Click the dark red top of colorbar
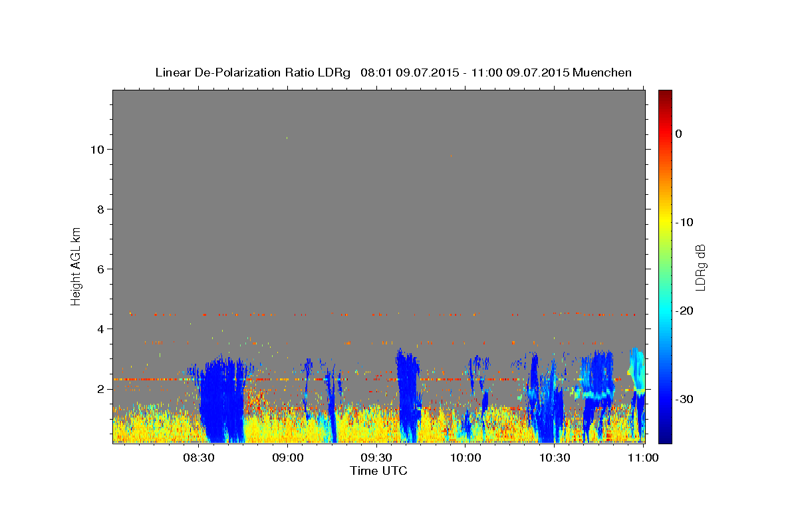This screenshot has height=532, width=798. pyautogui.click(x=665, y=96)
